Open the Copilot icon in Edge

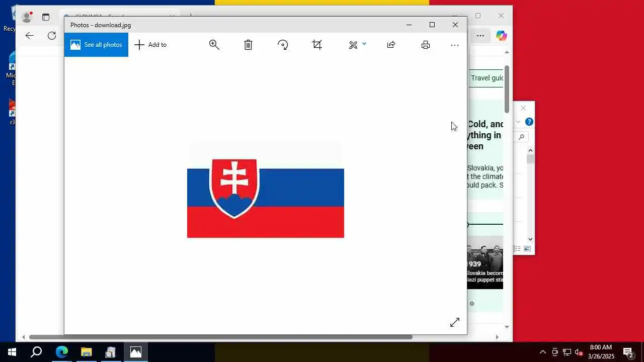click(501, 35)
